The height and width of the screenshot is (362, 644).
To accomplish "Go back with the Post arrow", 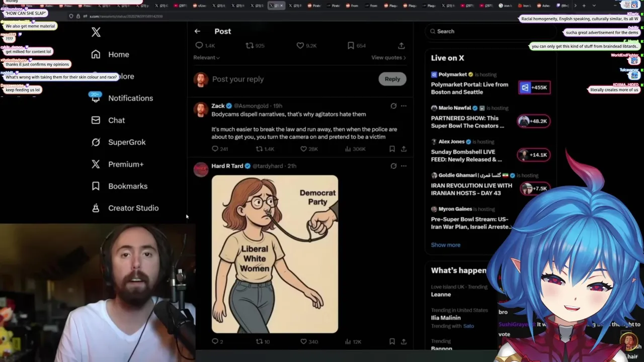I will [x=197, y=31].
